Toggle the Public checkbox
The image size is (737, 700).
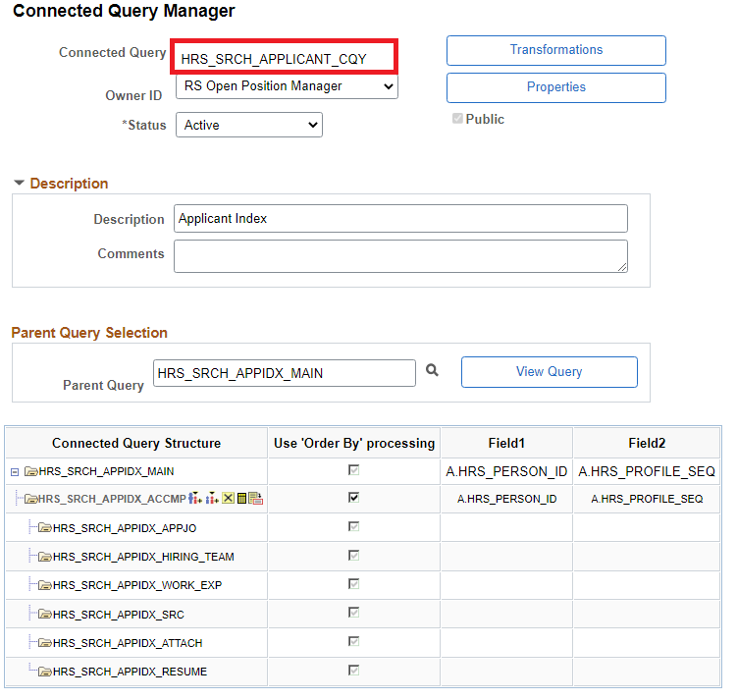(457, 119)
